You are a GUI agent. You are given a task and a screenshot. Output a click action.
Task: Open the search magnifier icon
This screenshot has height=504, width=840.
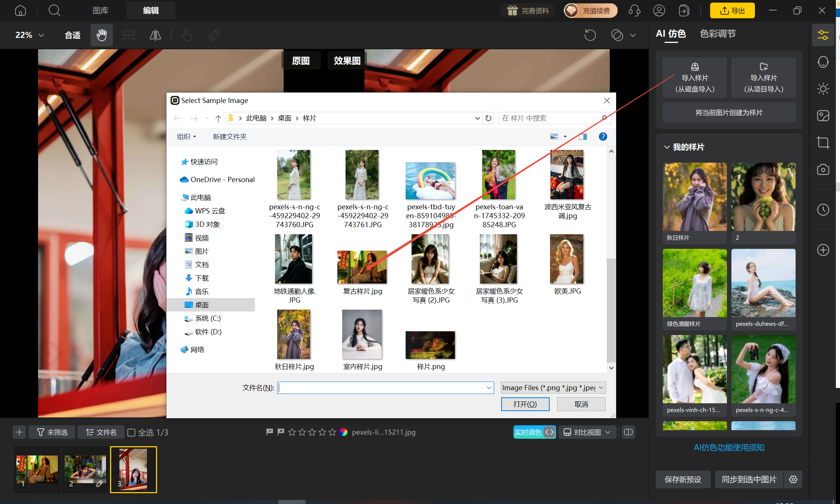(54, 10)
